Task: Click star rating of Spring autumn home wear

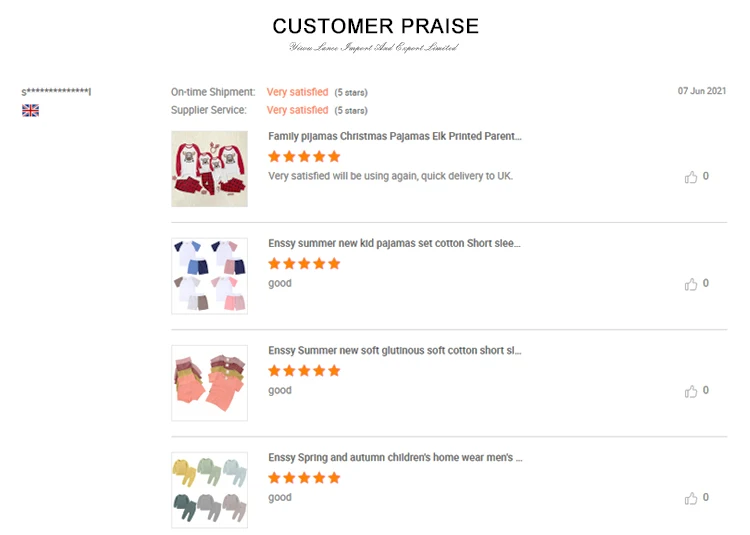Action: click(x=304, y=478)
